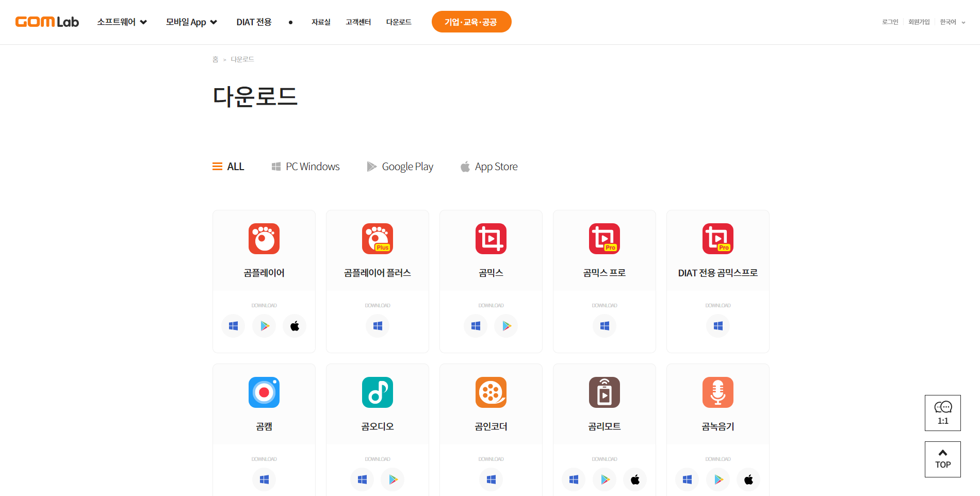Download 곰오디오 for Windows
Viewport: 980px width, 496px height.
[362, 480]
